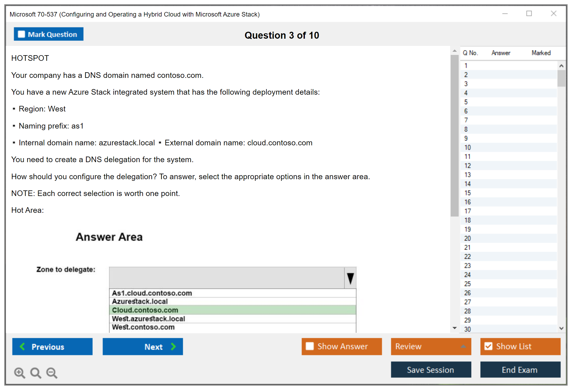The width and height of the screenshot is (574, 392).
Task: Select question 21 in the list
Action: pyautogui.click(x=467, y=247)
